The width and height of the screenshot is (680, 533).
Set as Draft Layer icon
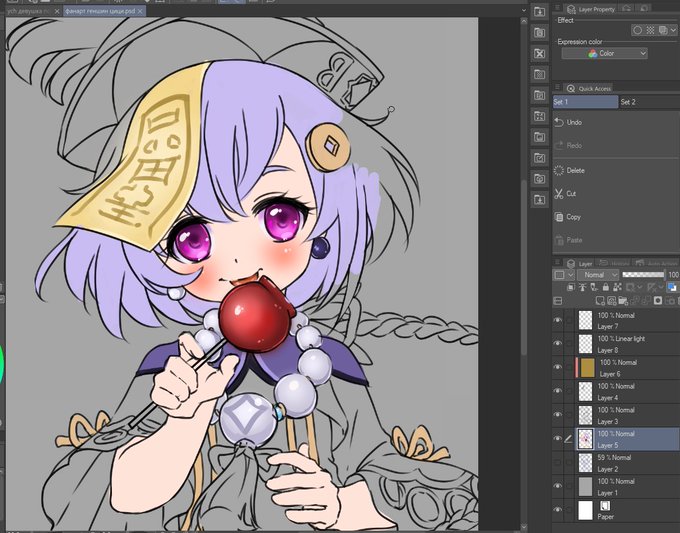(594, 287)
